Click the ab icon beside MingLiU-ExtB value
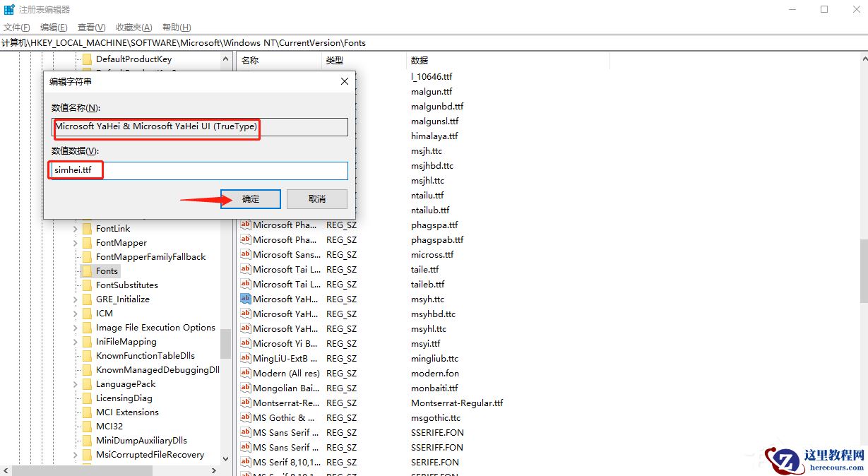The width and height of the screenshot is (868, 476). (245, 358)
